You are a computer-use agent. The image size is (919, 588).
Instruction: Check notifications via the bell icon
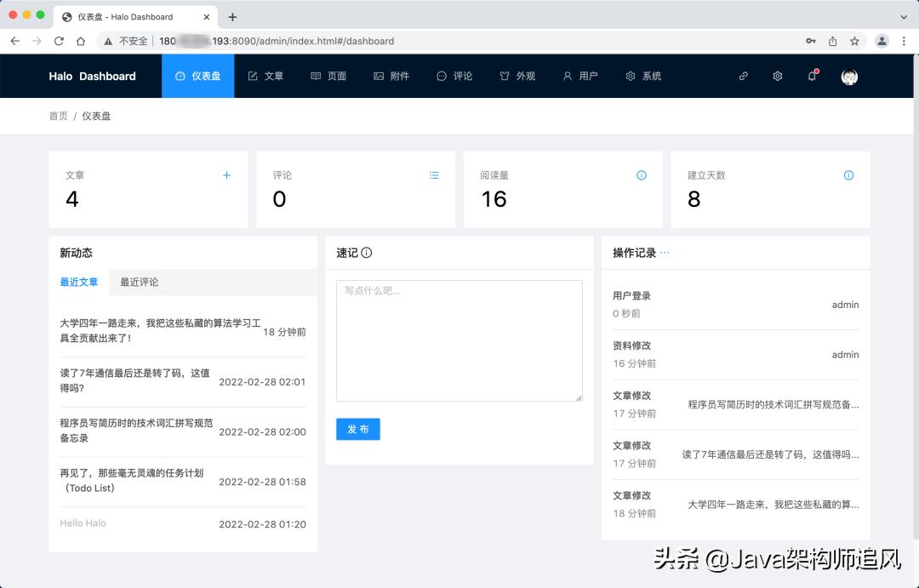811,76
